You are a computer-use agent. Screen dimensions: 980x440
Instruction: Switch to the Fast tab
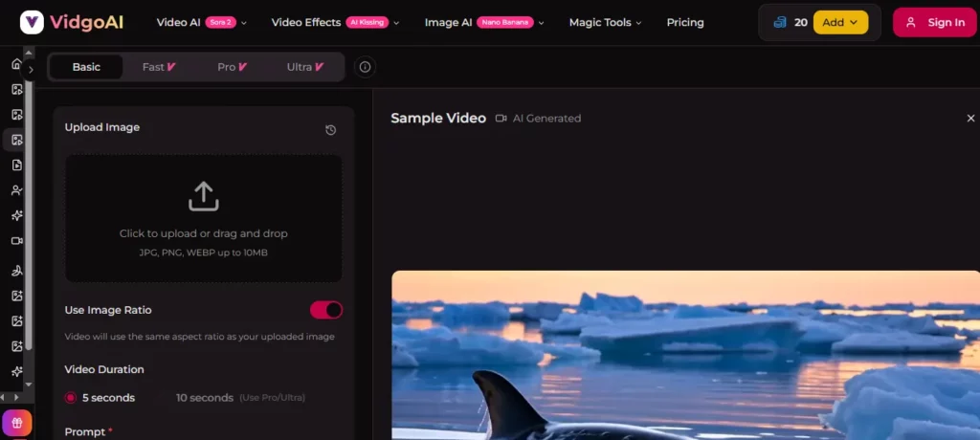point(159,67)
